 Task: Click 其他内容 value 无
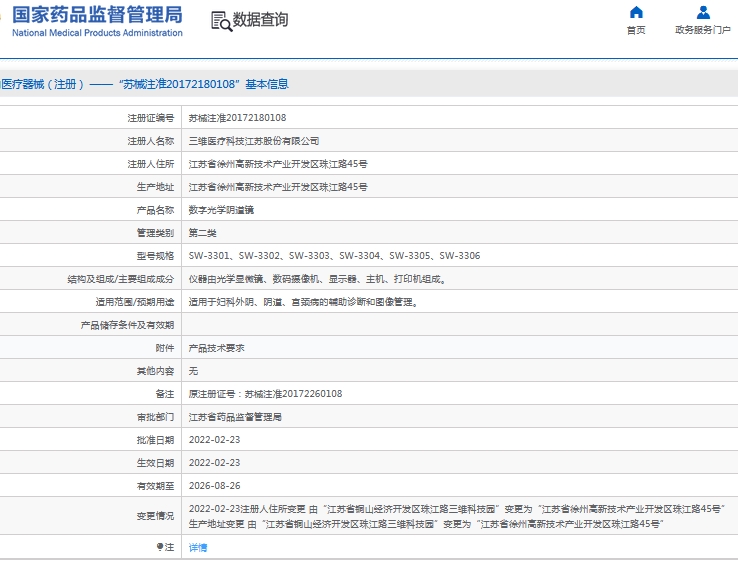[x=193, y=371]
